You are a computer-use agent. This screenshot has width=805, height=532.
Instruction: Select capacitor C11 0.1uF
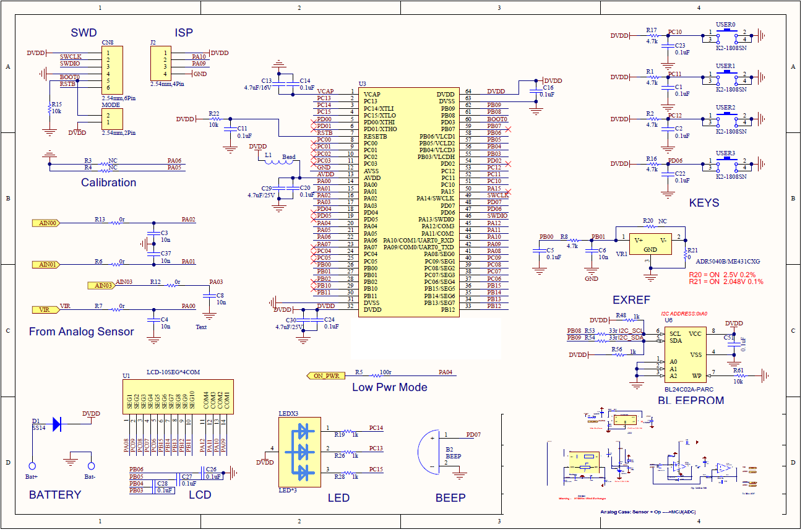230,131
